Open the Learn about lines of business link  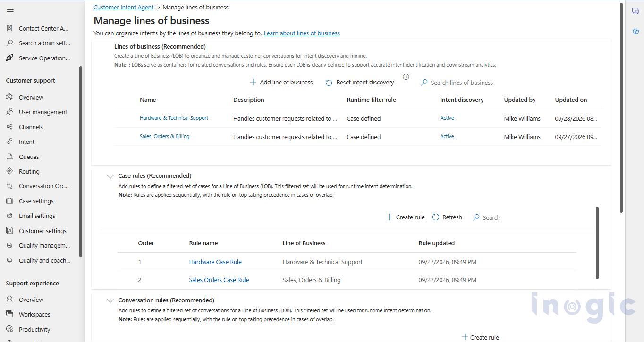pos(302,33)
